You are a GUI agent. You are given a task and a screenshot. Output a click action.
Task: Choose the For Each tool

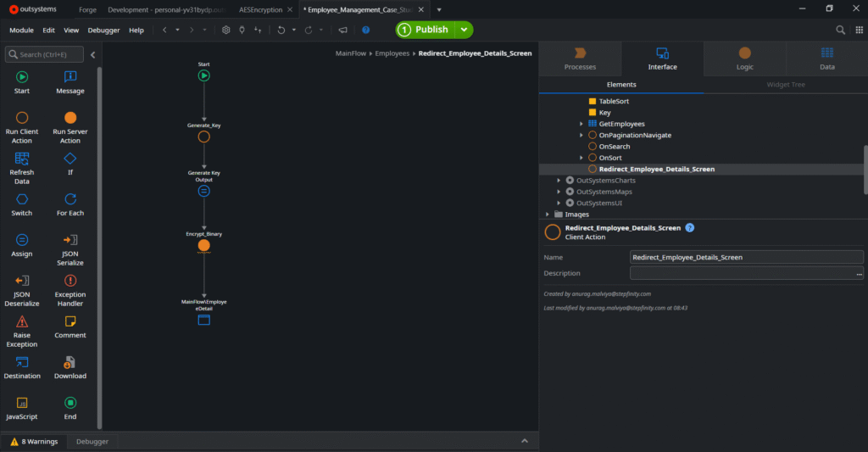[70, 204]
